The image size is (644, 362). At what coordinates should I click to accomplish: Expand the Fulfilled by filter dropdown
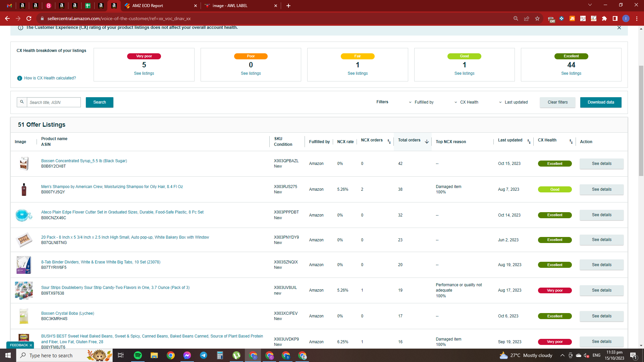click(x=421, y=102)
